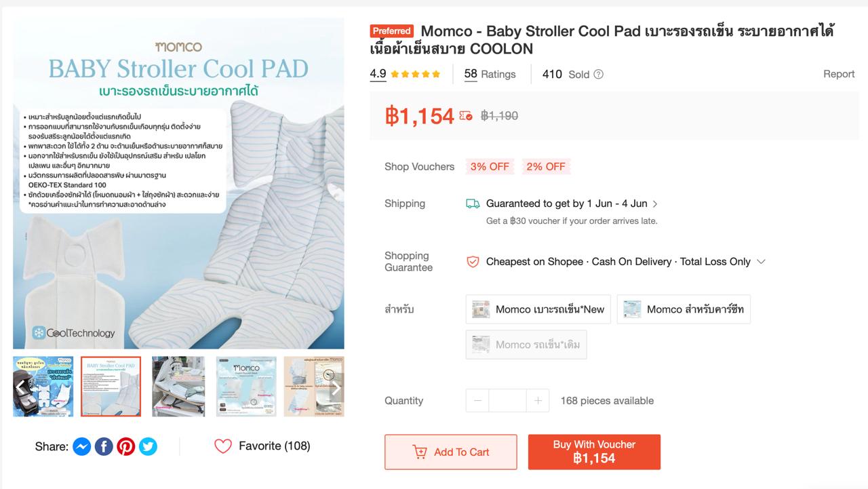
Task: Click Add To Cart button
Action: click(451, 452)
